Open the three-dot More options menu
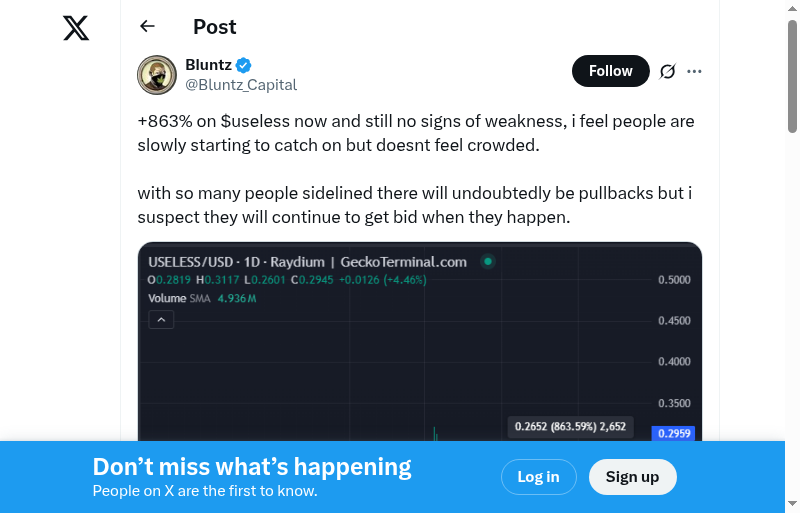The image size is (800, 513). coord(695,71)
